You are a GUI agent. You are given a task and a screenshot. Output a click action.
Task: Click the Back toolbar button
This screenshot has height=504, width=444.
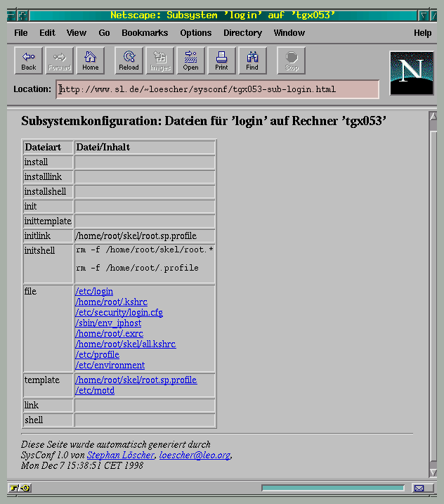29,60
